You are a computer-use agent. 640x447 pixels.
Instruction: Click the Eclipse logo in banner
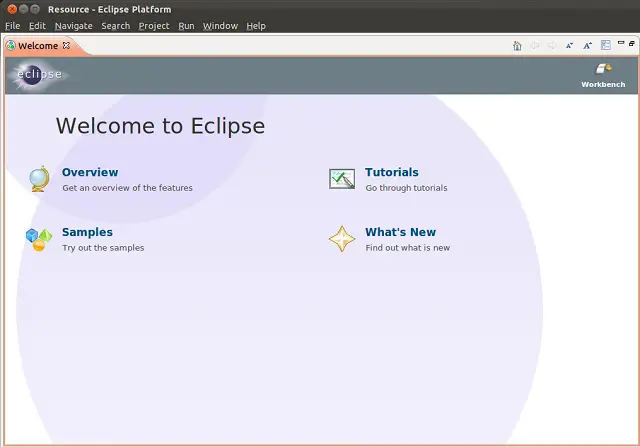point(39,75)
